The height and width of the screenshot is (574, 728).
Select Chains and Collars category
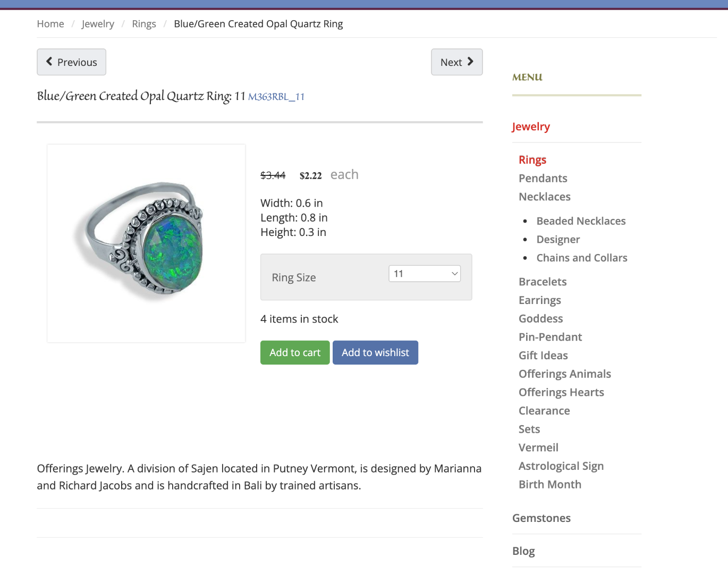point(582,258)
